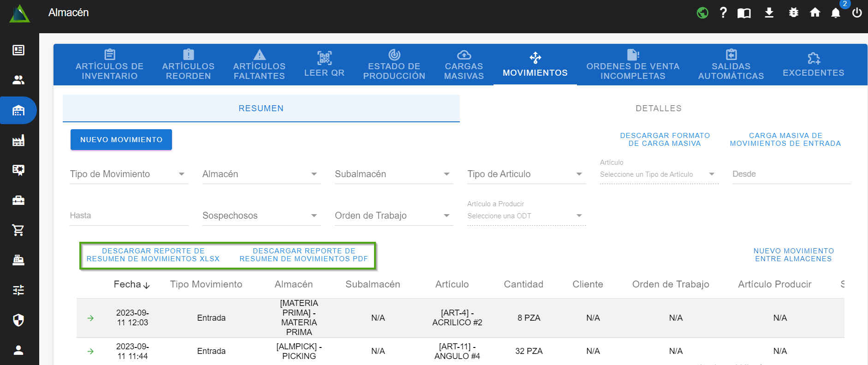
Task: Click the download icon in top bar
Action: tap(769, 13)
